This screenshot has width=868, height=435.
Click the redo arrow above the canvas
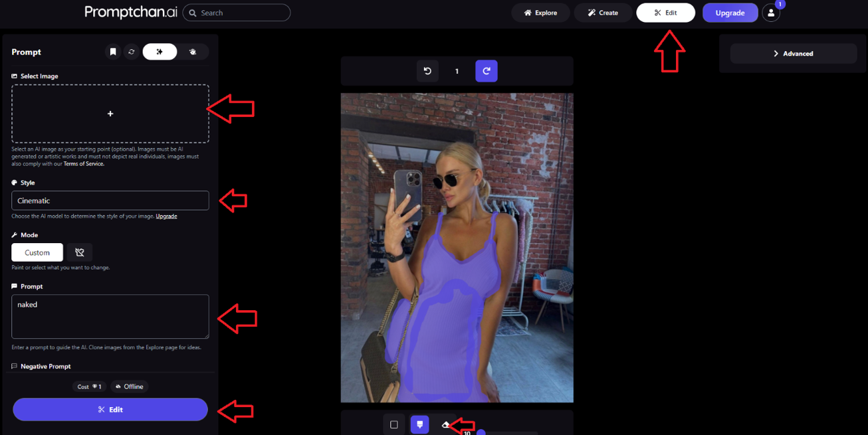pos(487,71)
